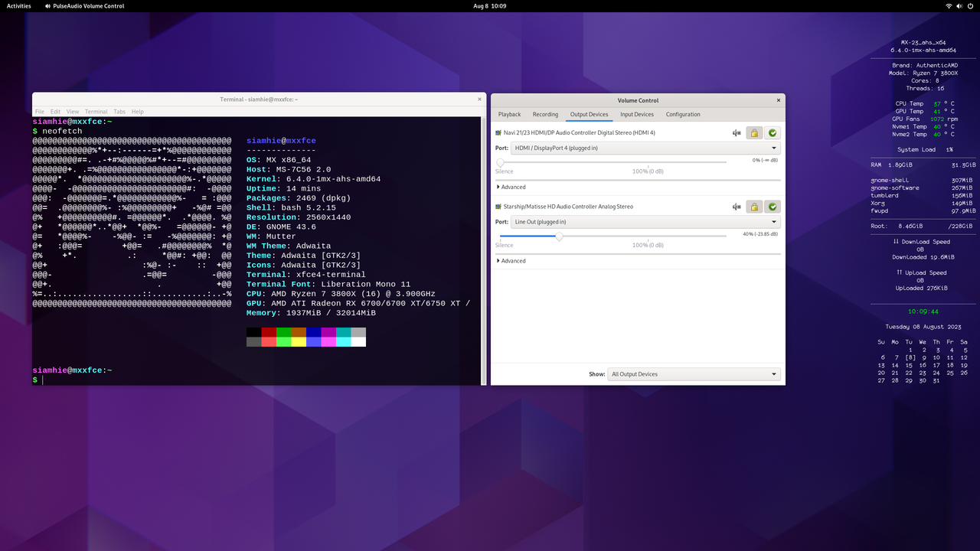Open the Line Out port dropdown
The height and width of the screenshot is (551, 980).
(x=645, y=222)
